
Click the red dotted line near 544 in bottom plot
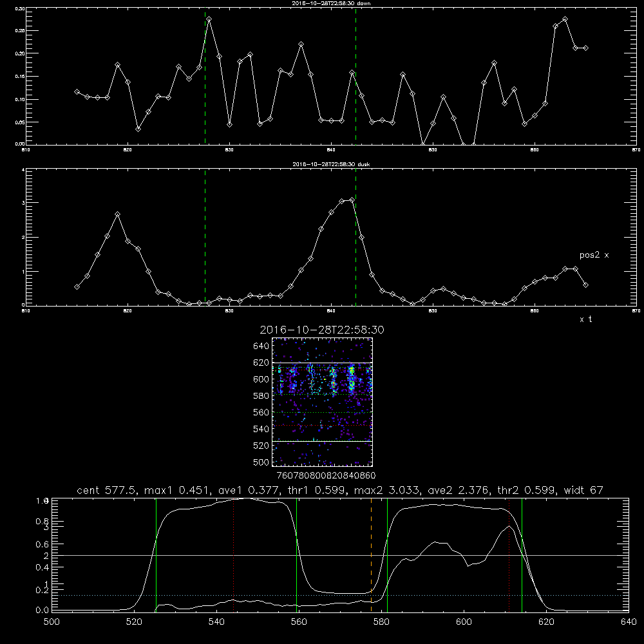pyautogui.click(x=233, y=554)
